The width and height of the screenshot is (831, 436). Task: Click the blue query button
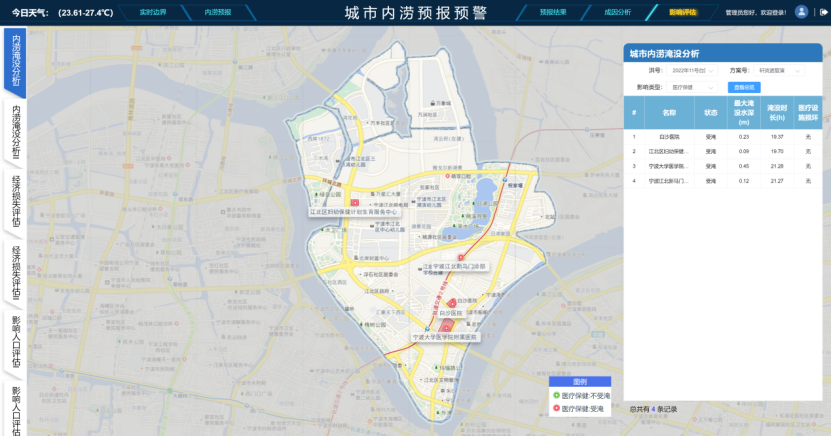[744, 88]
